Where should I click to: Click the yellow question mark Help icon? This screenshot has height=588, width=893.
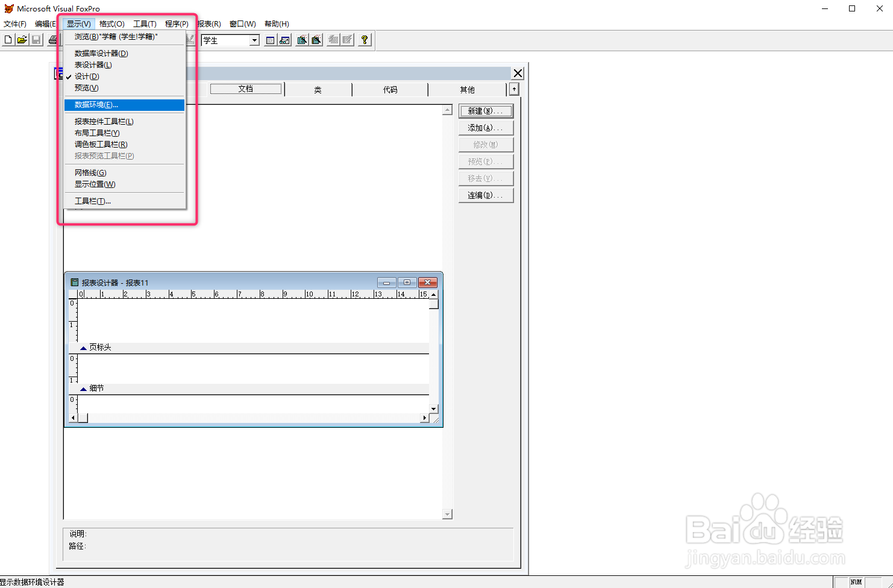pyautogui.click(x=365, y=40)
